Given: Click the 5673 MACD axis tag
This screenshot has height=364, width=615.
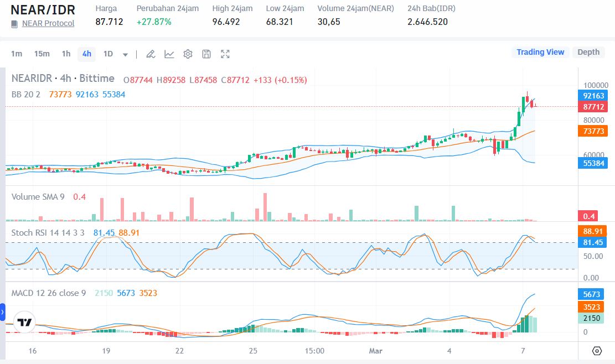Looking at the screenshot, I should point(591,294).
